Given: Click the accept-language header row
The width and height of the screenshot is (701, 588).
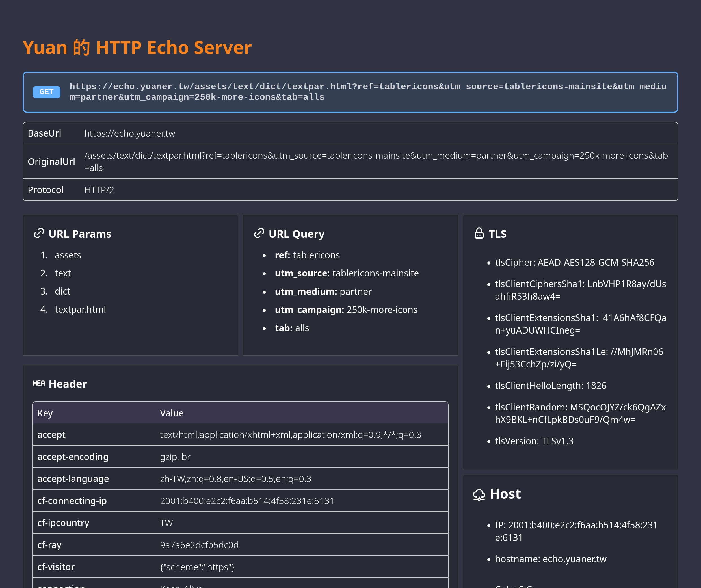Looking at the screenshot, I should [x=73, y=479].
